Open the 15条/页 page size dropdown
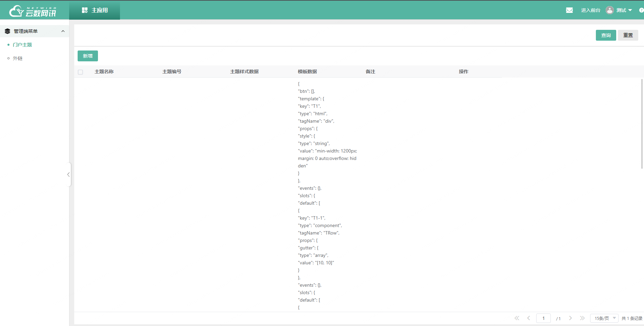The image size is (644, 326). point(604,318)
